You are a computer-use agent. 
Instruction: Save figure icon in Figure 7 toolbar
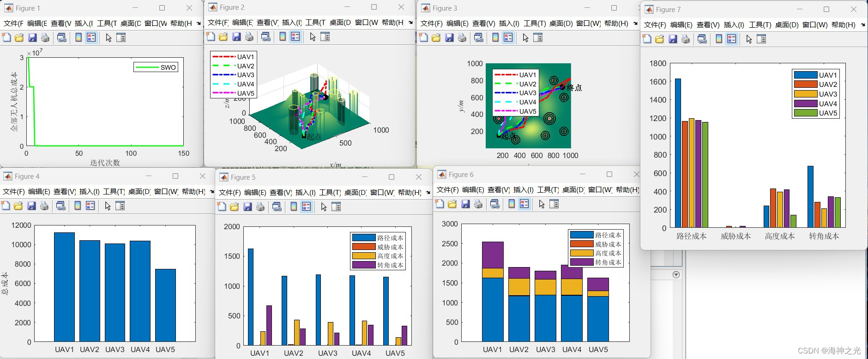point(673,39)
